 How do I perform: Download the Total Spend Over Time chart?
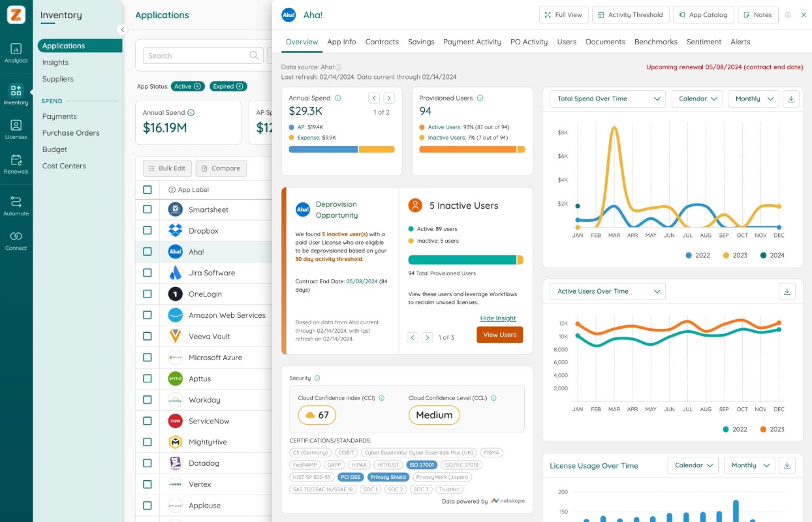click(x=791, y=99)
